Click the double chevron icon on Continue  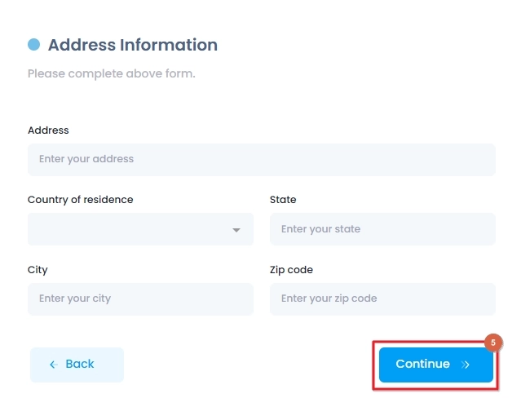tap(466, 365)
